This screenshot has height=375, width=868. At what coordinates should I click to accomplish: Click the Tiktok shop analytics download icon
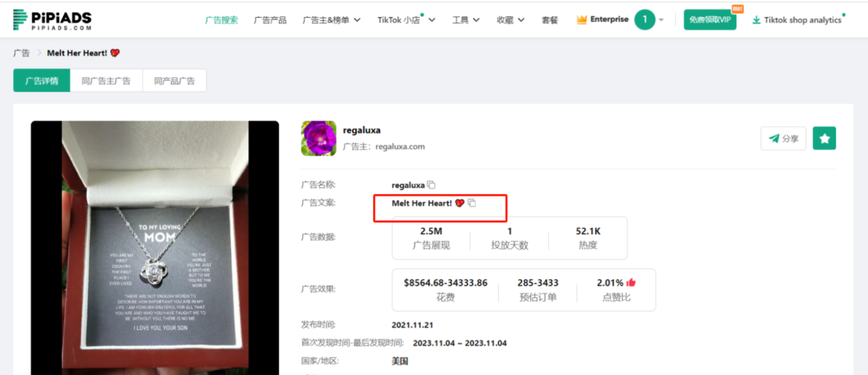756,20
